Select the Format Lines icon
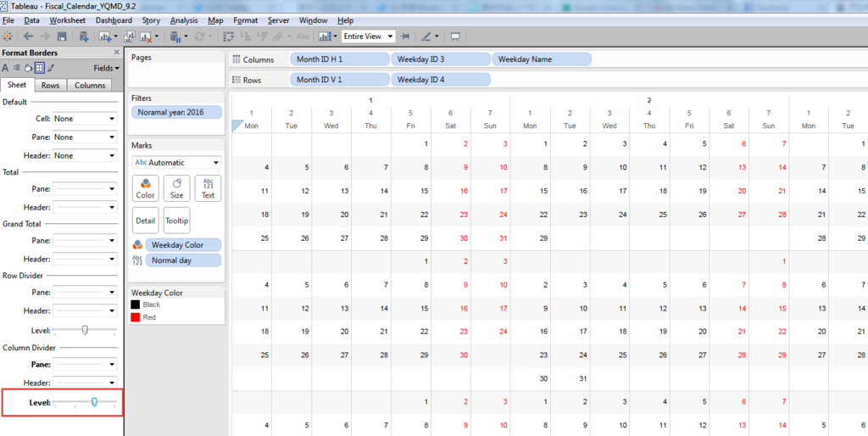 (50, 68)
